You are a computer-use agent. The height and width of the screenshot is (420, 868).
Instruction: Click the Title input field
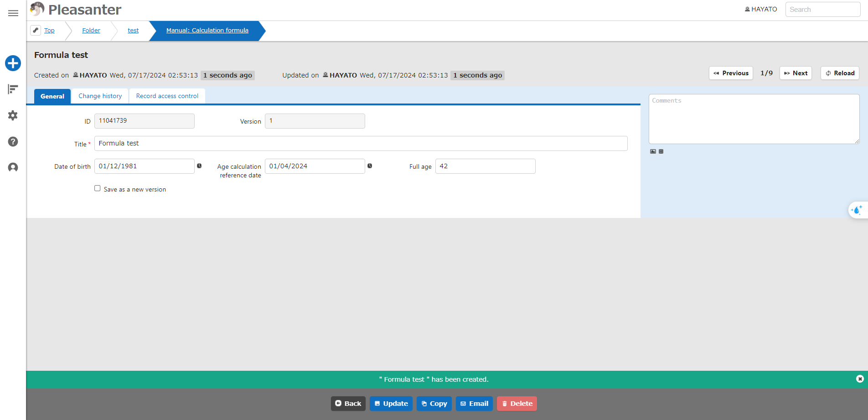pos(361,143)
